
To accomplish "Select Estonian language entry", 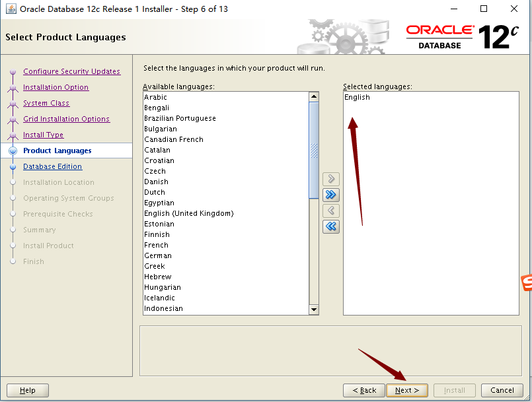I will [x=226, y=224].
